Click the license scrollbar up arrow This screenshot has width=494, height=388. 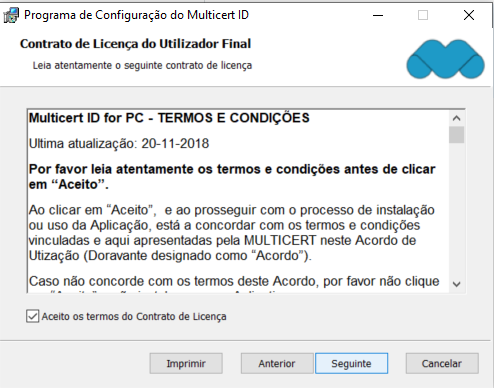pos(456,118)
